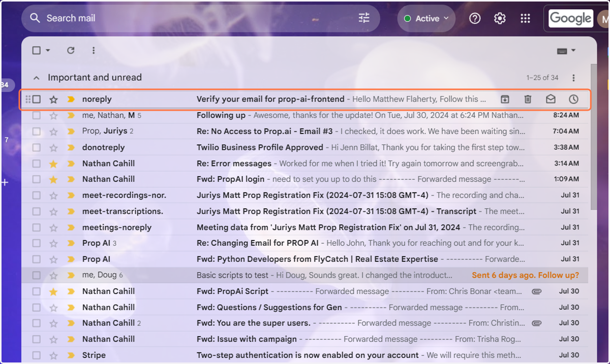Select the noreply email checkbox
The height and width of the screenshot is (364, 610).
37,100
